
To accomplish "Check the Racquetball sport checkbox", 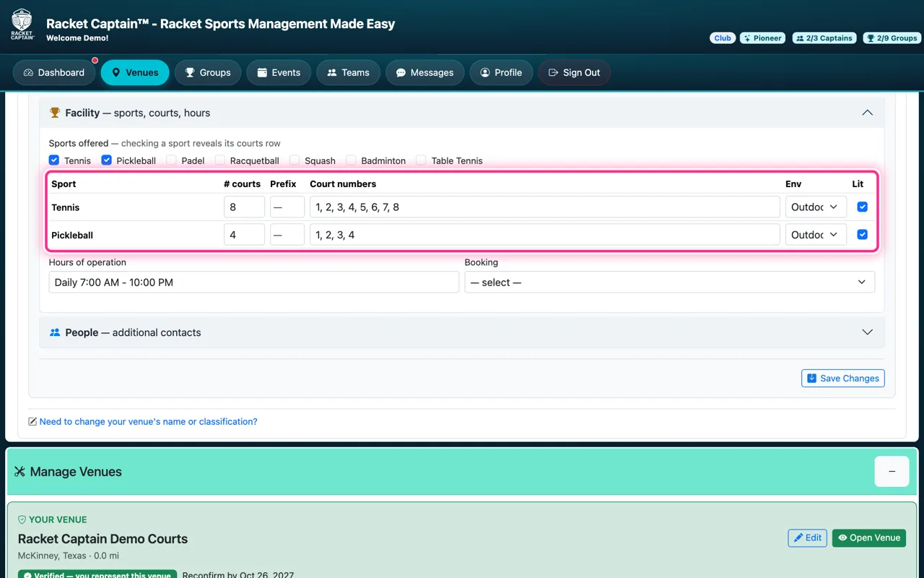I will click(x=220, y=160).
